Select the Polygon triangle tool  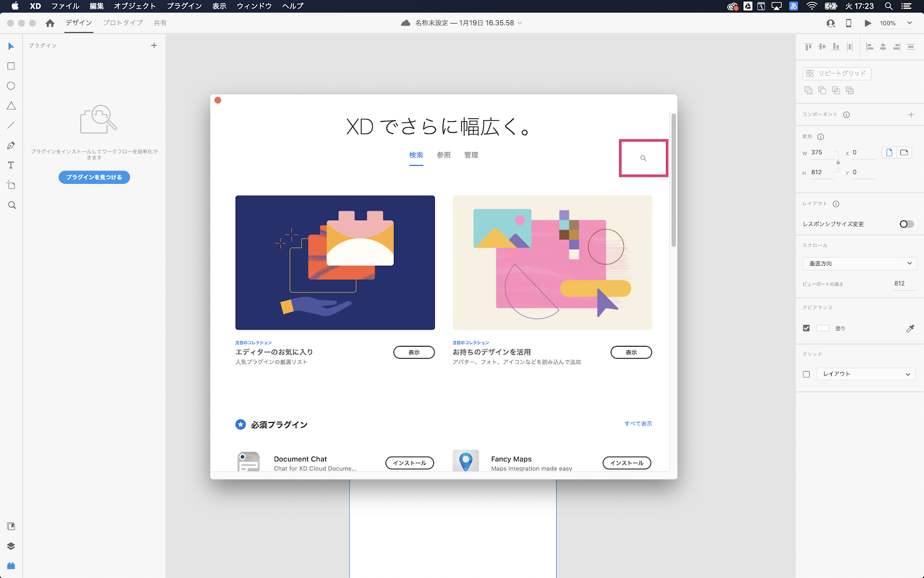(11, 106)
